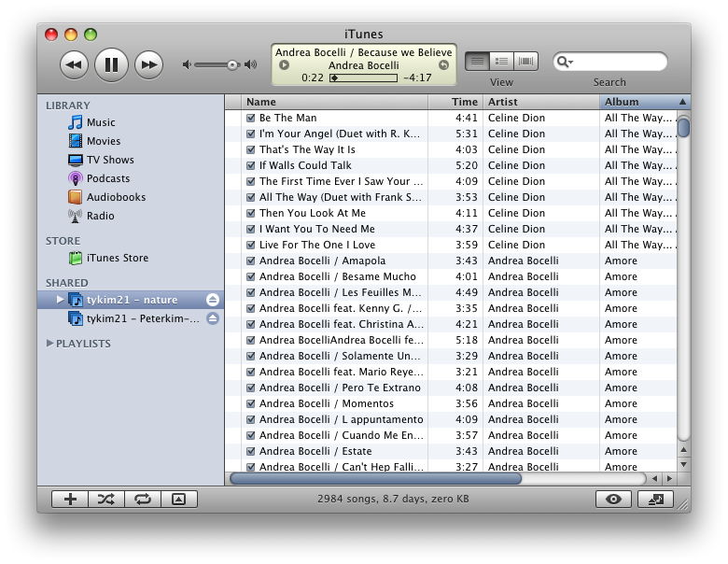Uncheck the song Be The Man

click(x=251, y=118)
